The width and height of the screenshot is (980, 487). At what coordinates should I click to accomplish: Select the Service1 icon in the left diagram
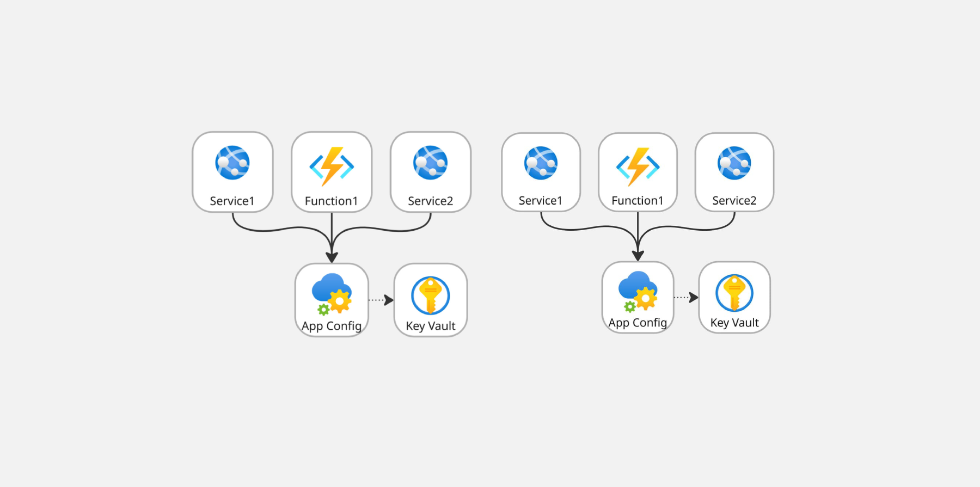[232, 163]
